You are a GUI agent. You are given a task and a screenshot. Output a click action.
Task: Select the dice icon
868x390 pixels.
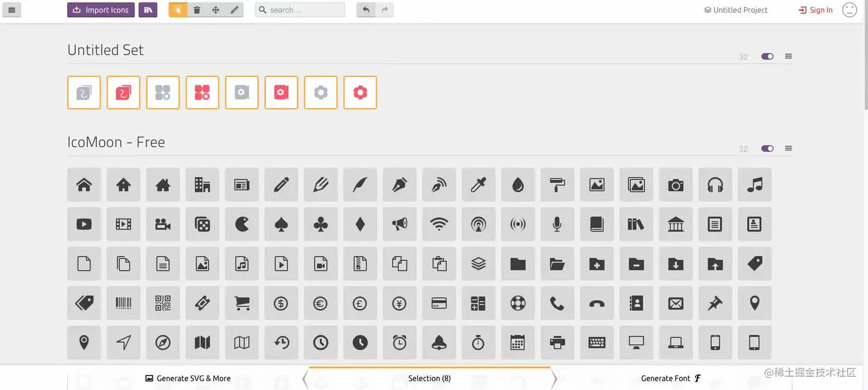202,224
